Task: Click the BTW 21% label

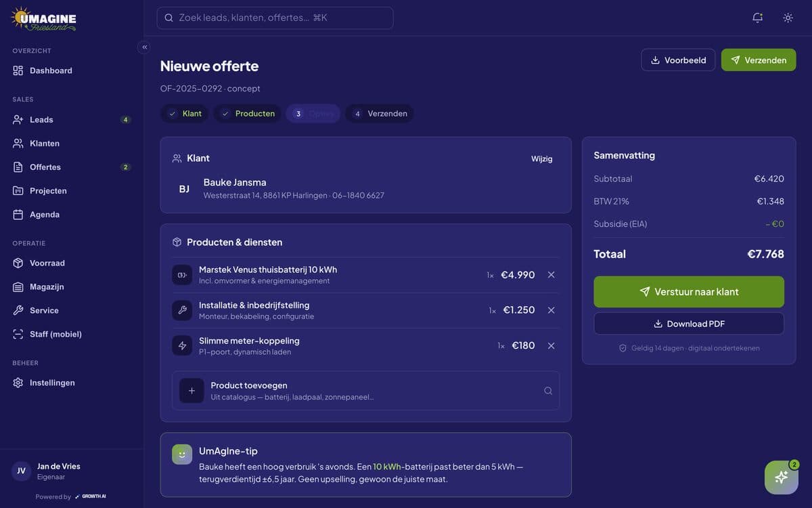Action: (612, 201)
